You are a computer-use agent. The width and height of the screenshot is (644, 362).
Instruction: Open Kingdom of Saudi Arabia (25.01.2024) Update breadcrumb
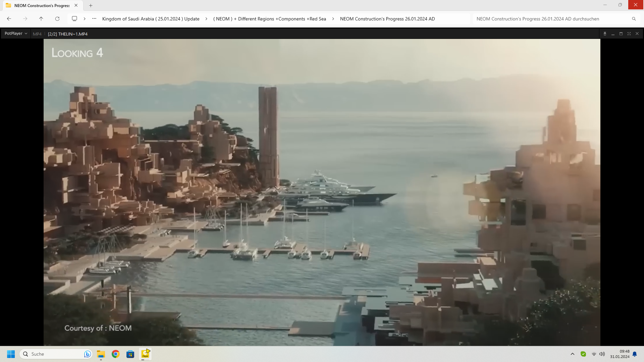(151, 19)
